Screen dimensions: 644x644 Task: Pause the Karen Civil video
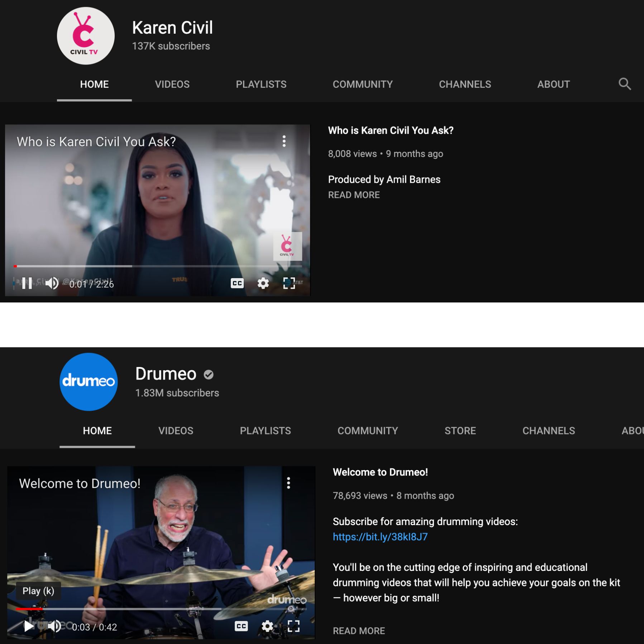[27, 283]
